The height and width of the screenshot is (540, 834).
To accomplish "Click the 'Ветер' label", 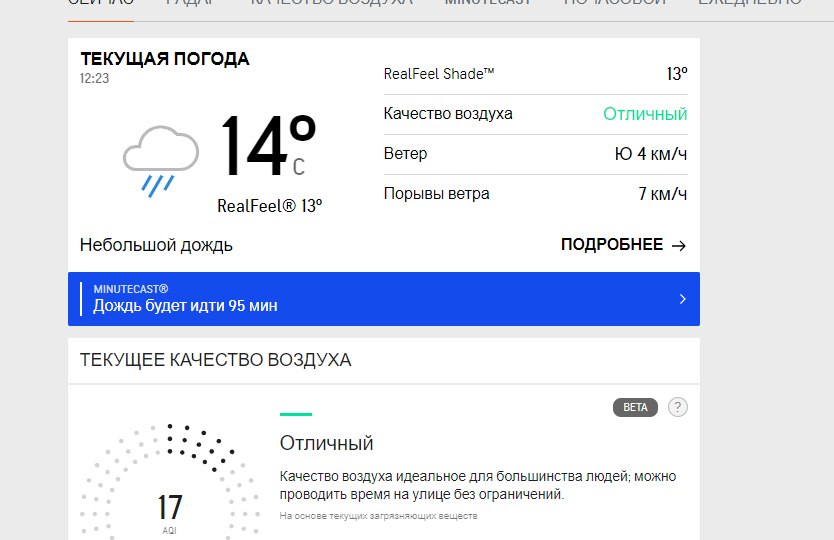I will pyautogui.click(x=405, y=154).
